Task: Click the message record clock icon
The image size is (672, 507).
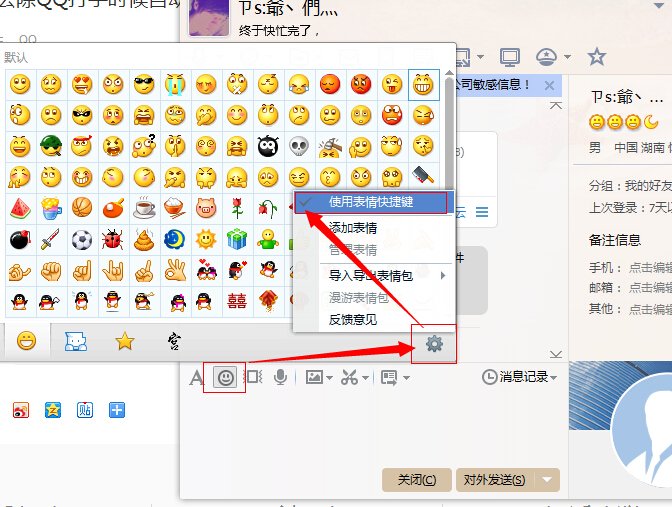Action: (489, 377)
